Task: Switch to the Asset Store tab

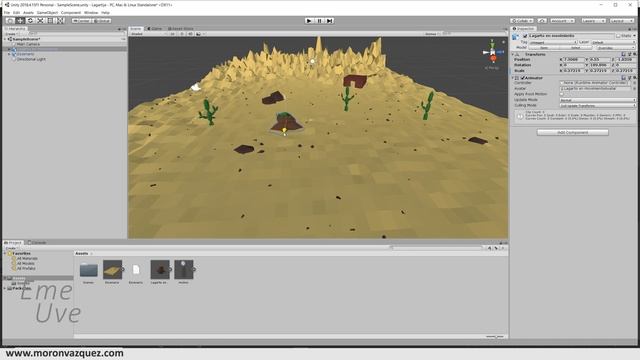Action: tap(180, 29)
